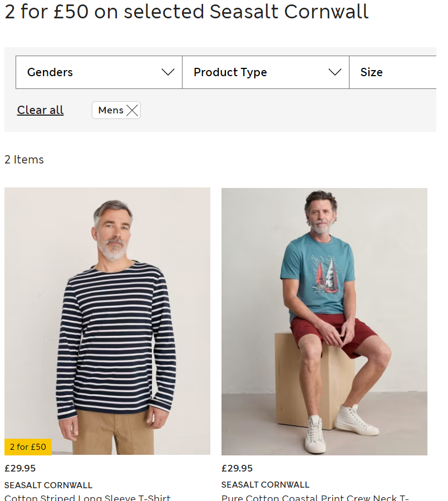Screen dimensions: 448x501
Task: Click the 2 Items result count
Action: 24,160
